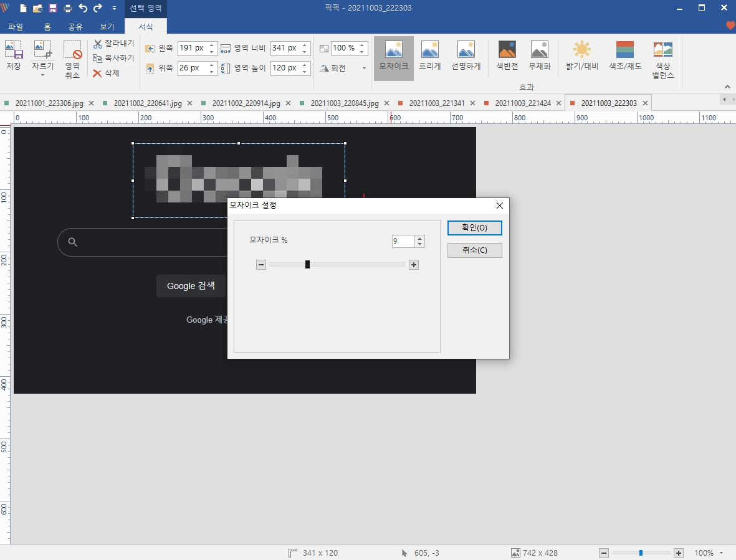Click the Google search magnifier icon in the image
This screenshot has width=736, height=560.
[72, 242]
